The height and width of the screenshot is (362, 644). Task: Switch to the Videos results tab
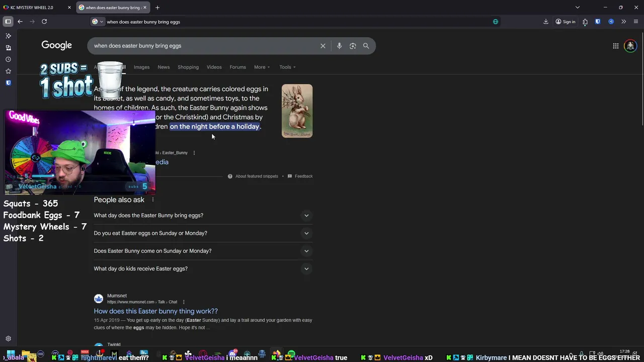click(x=214, y=67)
